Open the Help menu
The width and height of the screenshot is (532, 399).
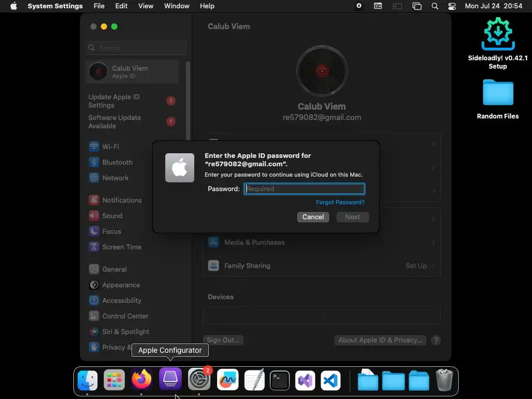pyautogui.click(x=207, y=6)
